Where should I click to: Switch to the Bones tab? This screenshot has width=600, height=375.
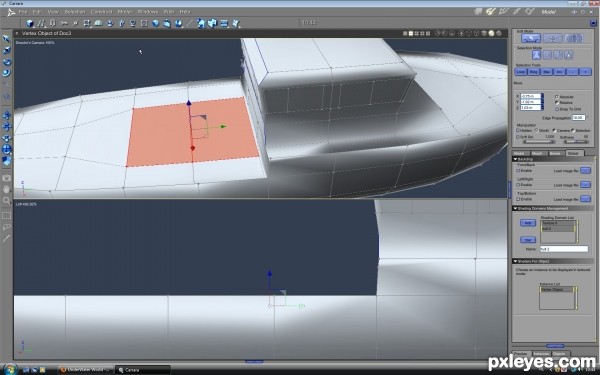(555, 153)
